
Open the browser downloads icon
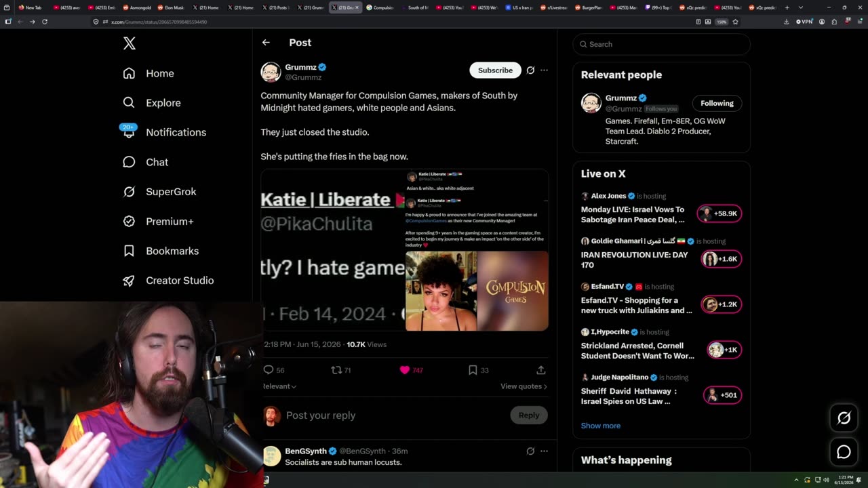tap(786, 22)
